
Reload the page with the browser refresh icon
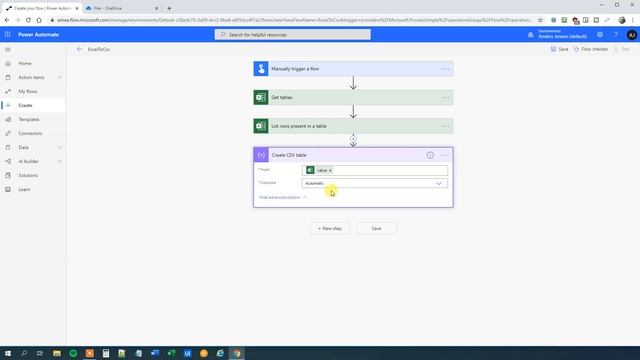click(28, 20)
